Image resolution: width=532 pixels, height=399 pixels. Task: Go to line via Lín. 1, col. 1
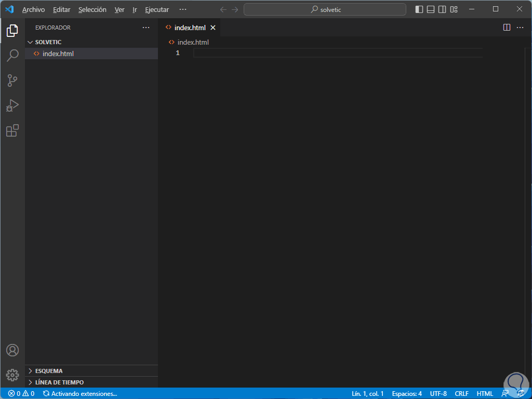[x=367, y=394]
